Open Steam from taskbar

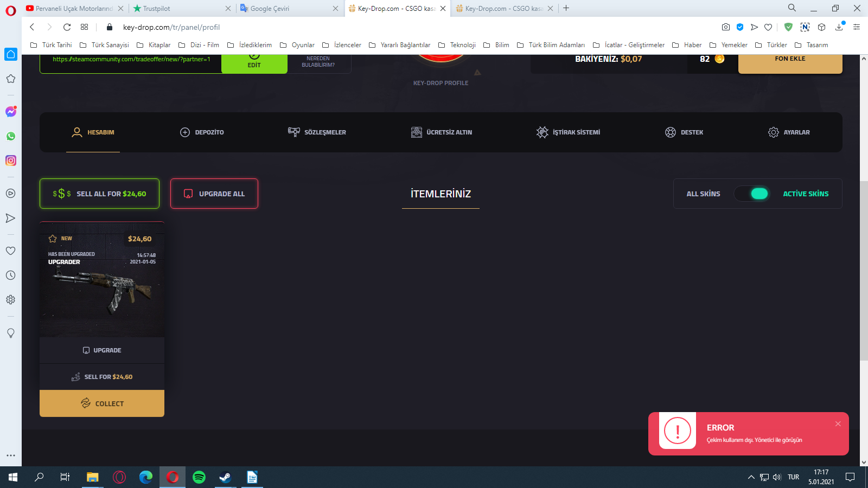(225, 477)
